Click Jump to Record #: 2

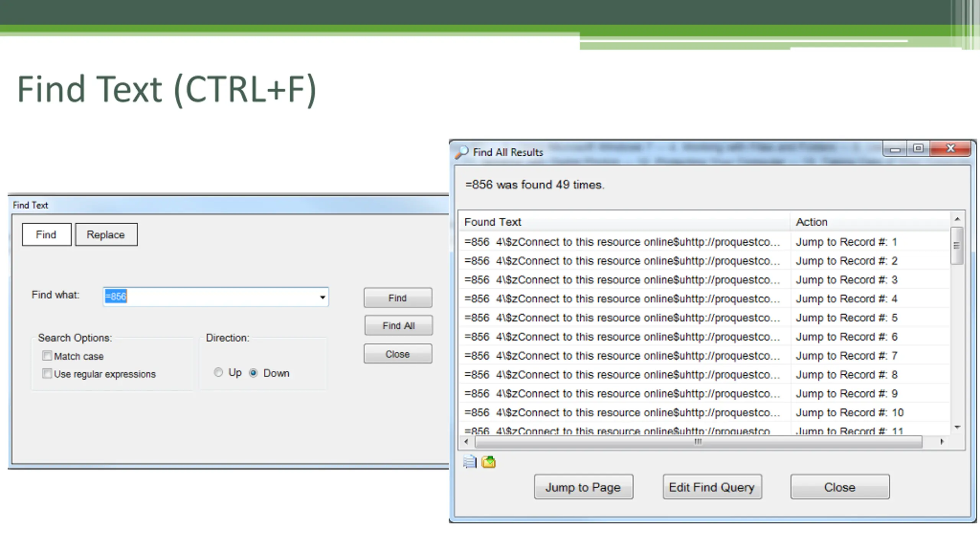[846, 261]
